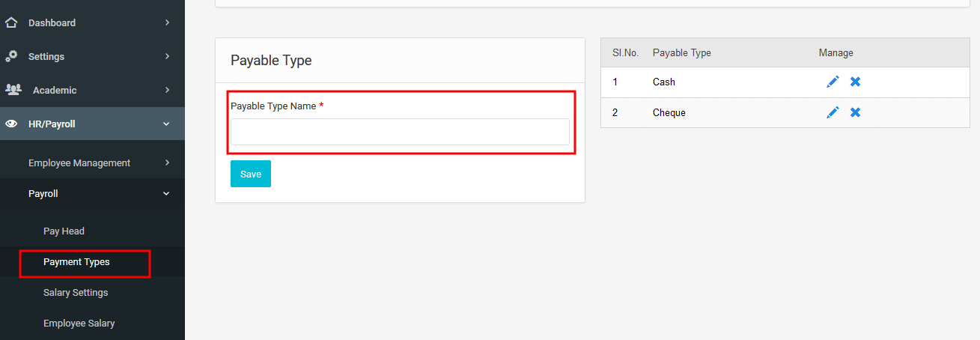Image resolution: width=980 pixels, height=340 pixels.
Task: Focus the Payable Type Name field
Action: coord(400,132)
